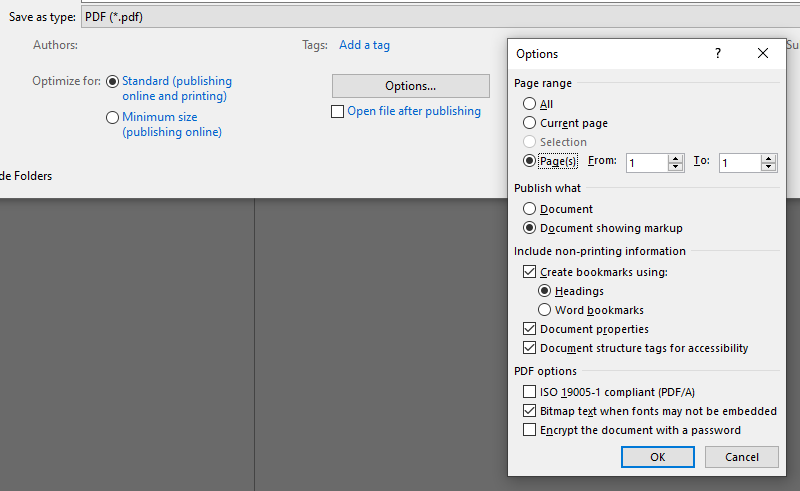This screenshot has width=800, height=491.
Task: Uncheck Create bookmarks using checkbox
Action: click(x=529, y=272)
